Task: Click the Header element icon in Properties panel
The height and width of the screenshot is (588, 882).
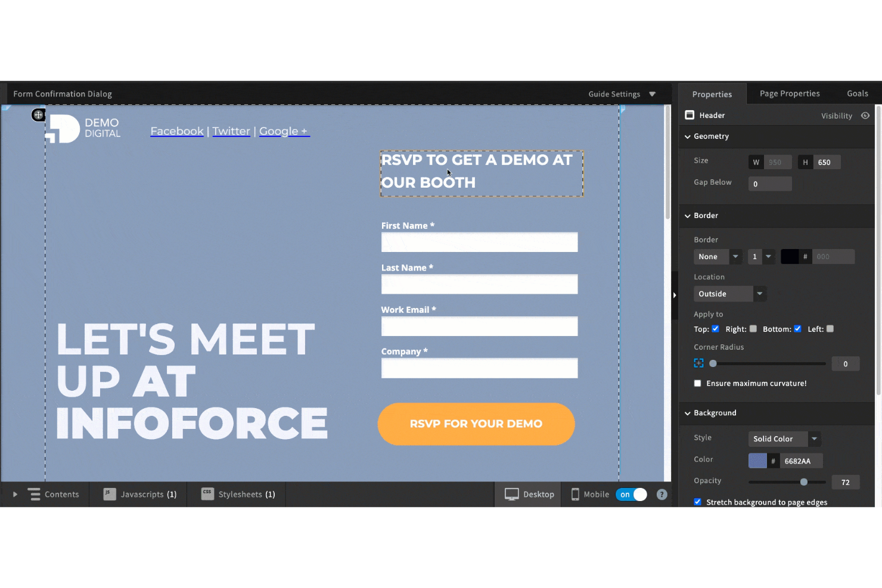Action: (690, 115)
